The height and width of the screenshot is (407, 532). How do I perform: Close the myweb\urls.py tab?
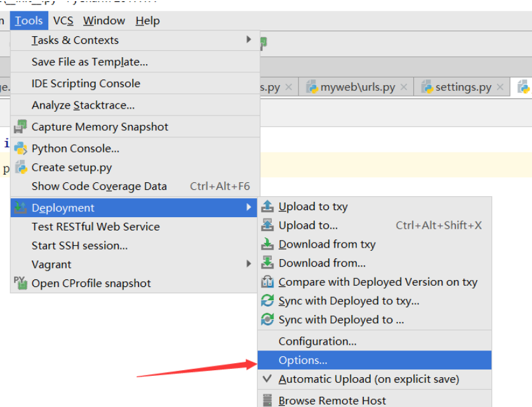404,87
